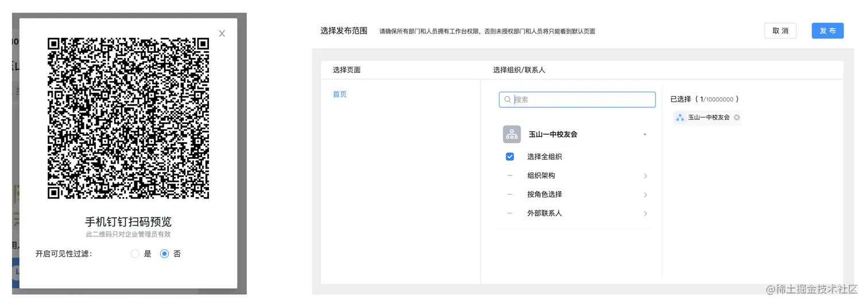Expand the 按角色选择 chevron
Viewport: 868px width, 305px height.
coord(645,195)
